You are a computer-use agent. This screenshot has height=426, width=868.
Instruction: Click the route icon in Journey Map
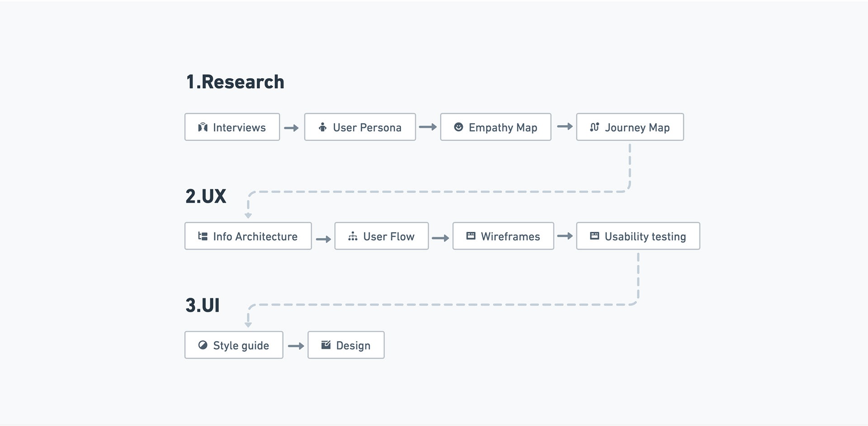[594, 127]
